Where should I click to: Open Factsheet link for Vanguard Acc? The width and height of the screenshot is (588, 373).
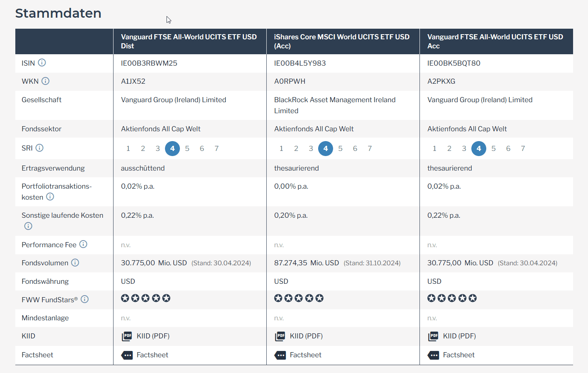coord(459,355)
